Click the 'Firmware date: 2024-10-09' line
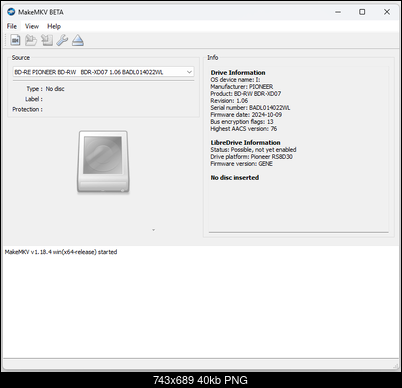 point(246,115)
